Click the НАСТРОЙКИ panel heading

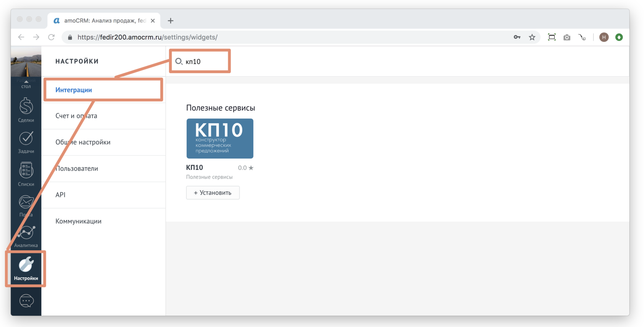[77, 61]
